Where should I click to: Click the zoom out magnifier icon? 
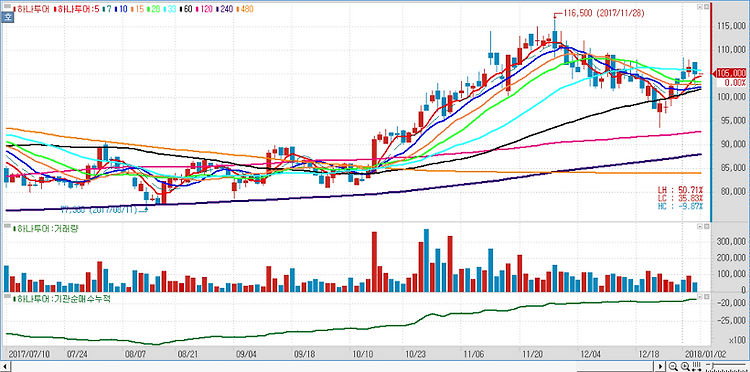(x=673, y=366)
